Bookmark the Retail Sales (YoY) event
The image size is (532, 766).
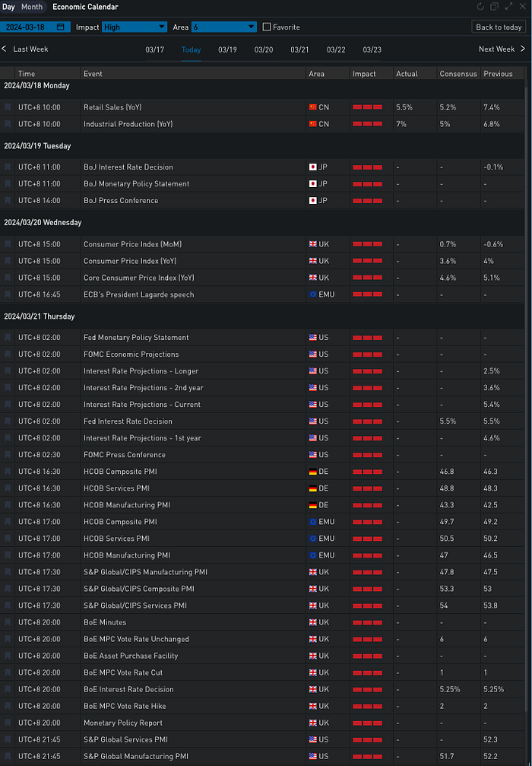(x=8, y=107)
